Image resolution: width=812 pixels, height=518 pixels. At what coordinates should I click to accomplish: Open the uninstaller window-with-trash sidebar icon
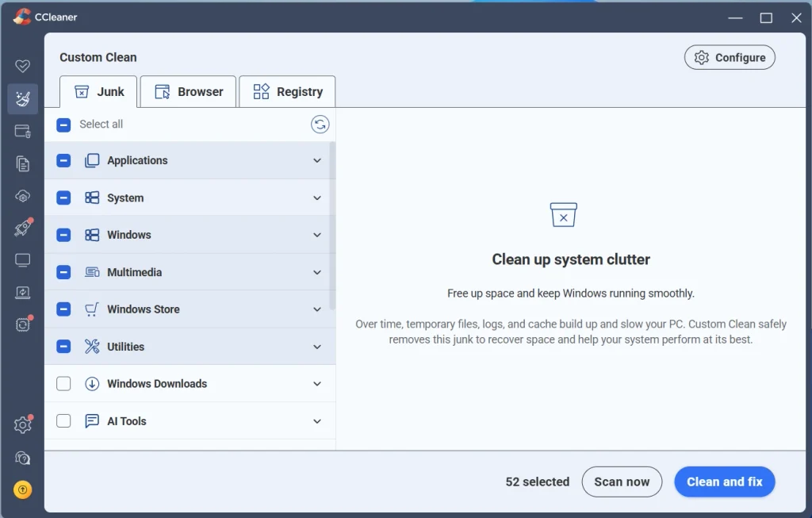22,132
